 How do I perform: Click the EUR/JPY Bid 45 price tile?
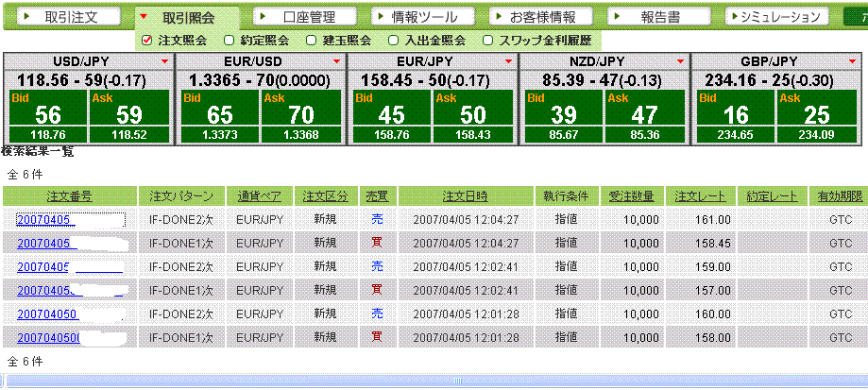(392, 109)
